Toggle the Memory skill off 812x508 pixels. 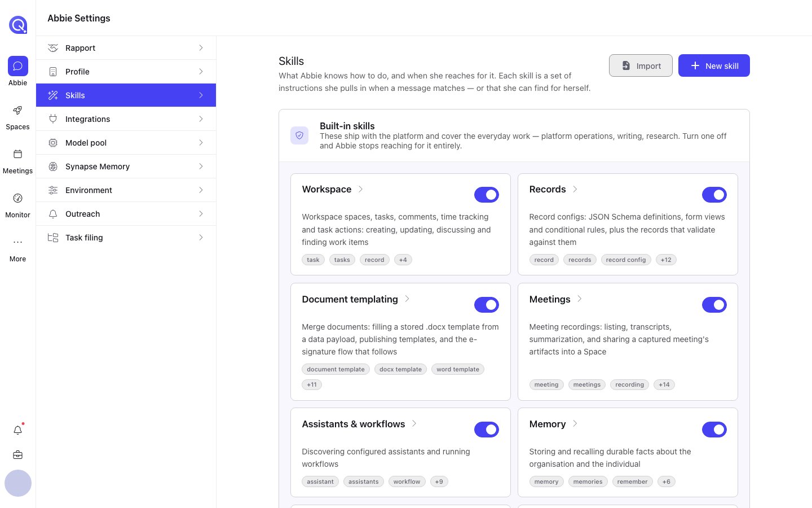714,430
